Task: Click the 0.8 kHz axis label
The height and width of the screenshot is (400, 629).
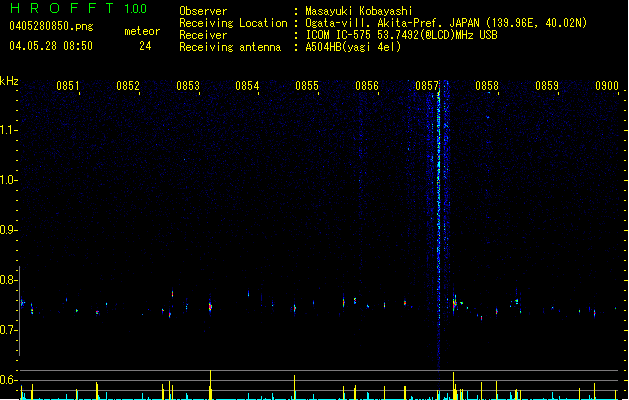Action: point(8,280)
